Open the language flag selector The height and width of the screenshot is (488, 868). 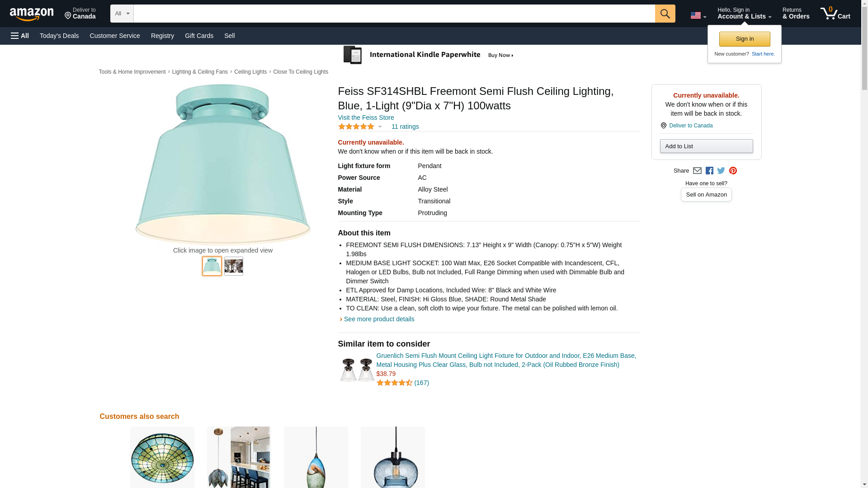click(x=698, y=15)
